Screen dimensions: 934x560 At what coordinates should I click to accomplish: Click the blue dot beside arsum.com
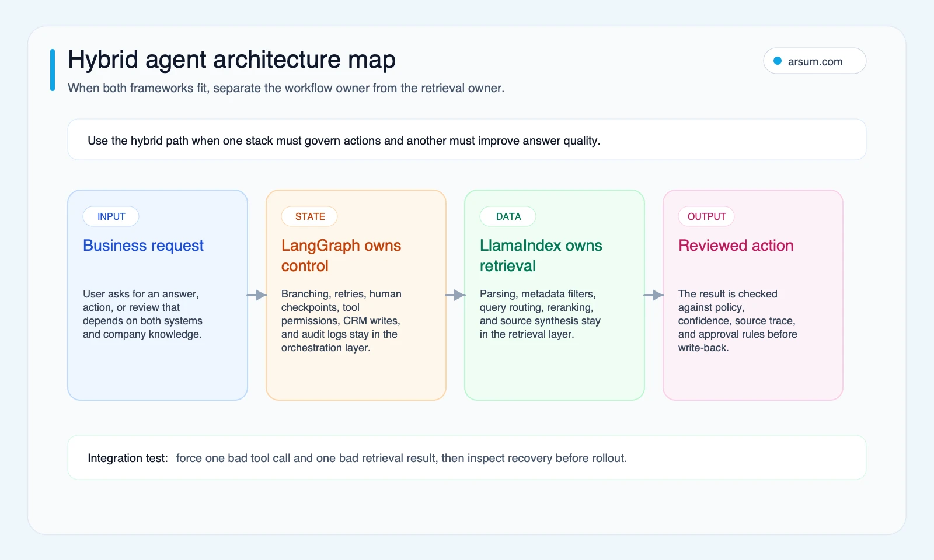(x=778, y=61)
